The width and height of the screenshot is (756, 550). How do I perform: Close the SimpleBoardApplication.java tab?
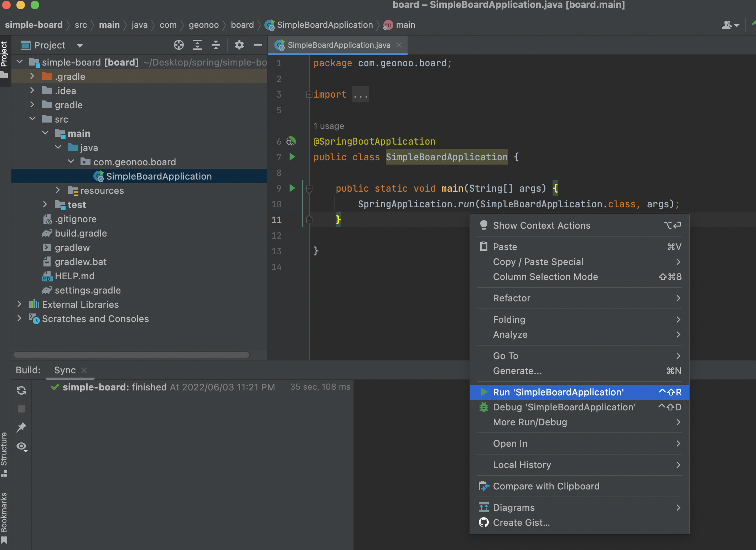399,45
